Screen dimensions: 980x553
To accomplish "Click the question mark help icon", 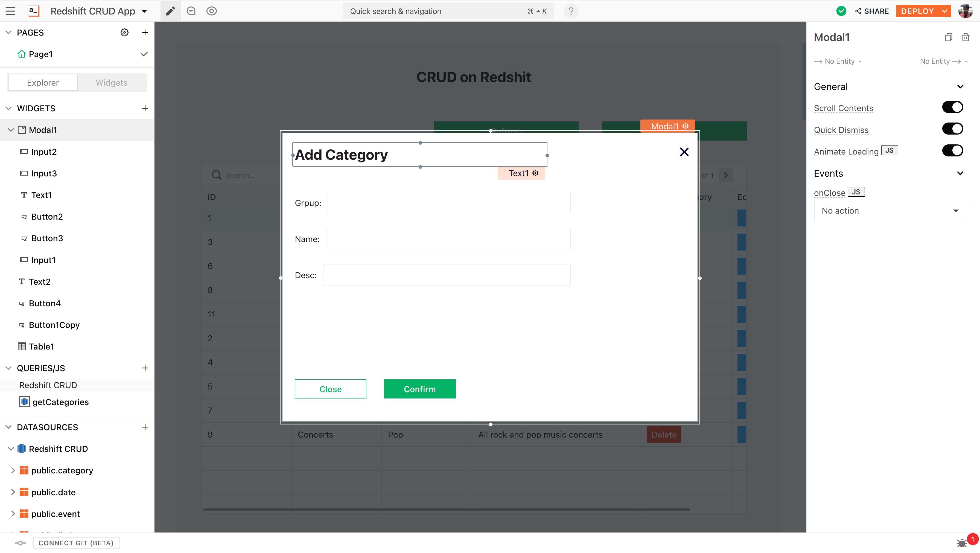I will (x=571, y=11).
